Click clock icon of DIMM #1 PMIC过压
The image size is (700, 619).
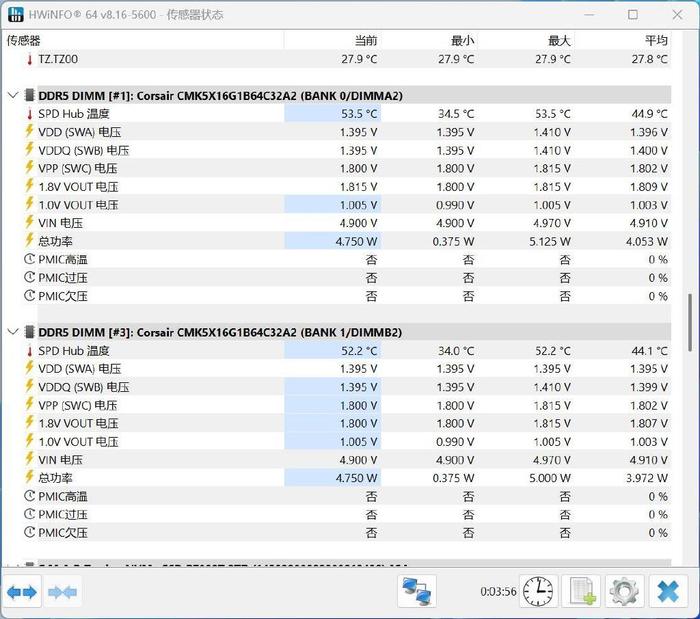coord(29,277)
